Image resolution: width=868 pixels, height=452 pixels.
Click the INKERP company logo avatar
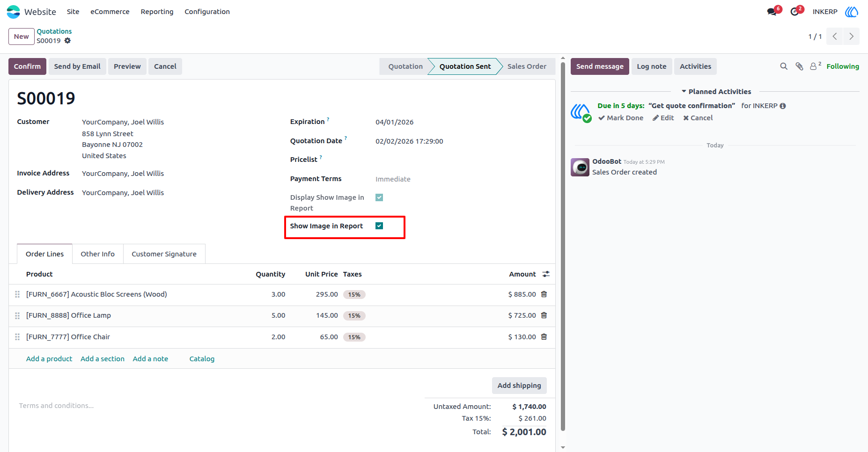[x=852, y=12]
